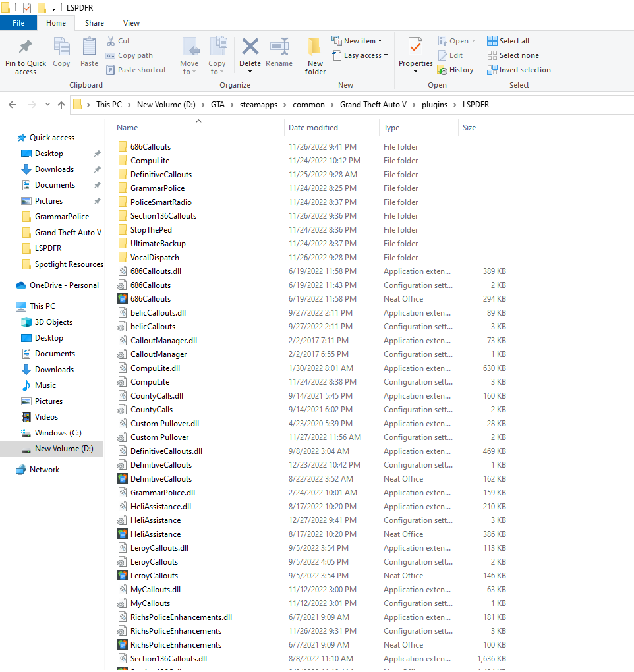Select the GrammarPolice.dll file

(163, 492)
